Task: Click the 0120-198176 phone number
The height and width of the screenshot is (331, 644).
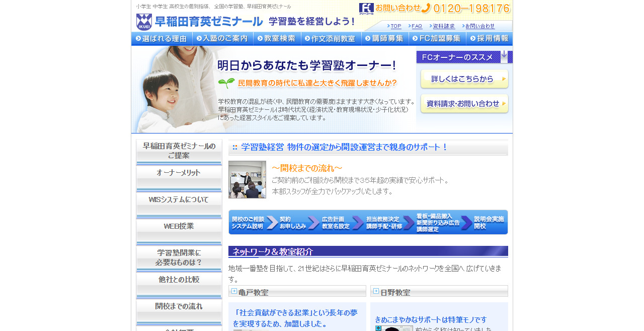Action: pyautogui.click(x=472, y=8)
